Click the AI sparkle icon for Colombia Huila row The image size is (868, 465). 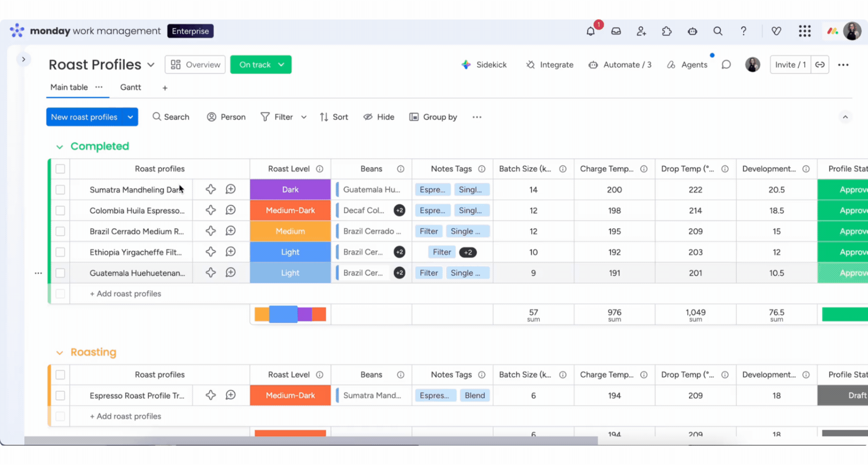tap(211, 210)
